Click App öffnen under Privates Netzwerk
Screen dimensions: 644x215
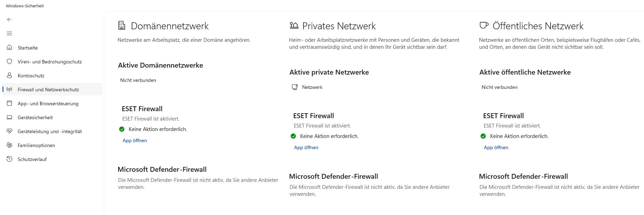tap(306, 147)
